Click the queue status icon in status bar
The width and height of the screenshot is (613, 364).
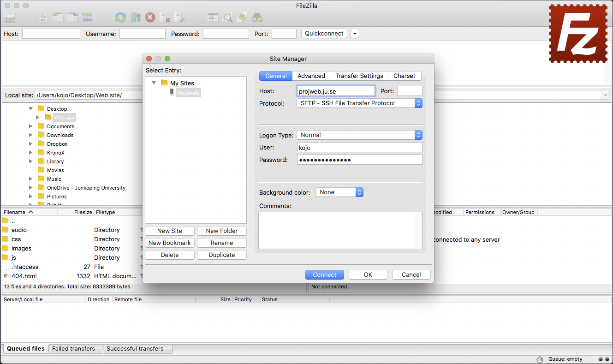tap(540, 359)
